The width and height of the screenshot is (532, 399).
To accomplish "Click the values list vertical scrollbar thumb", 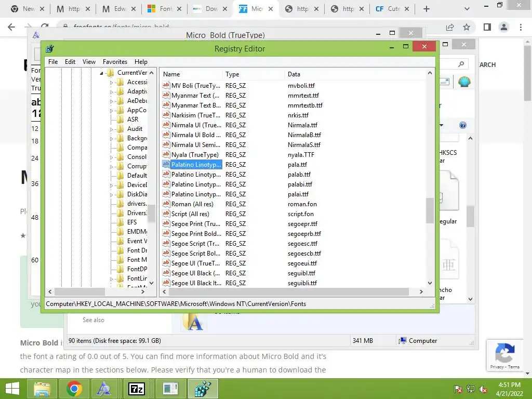I will 430,211.
